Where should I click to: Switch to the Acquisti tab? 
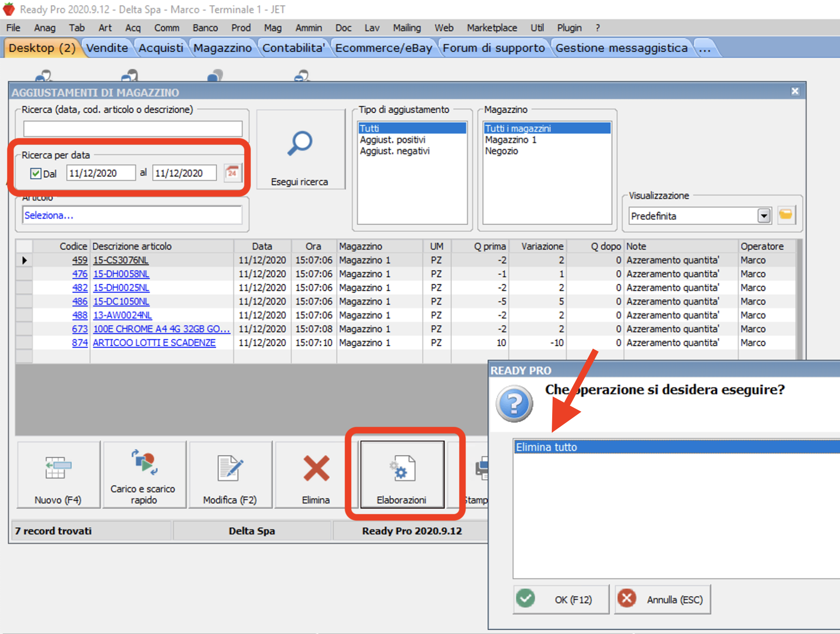161,48
